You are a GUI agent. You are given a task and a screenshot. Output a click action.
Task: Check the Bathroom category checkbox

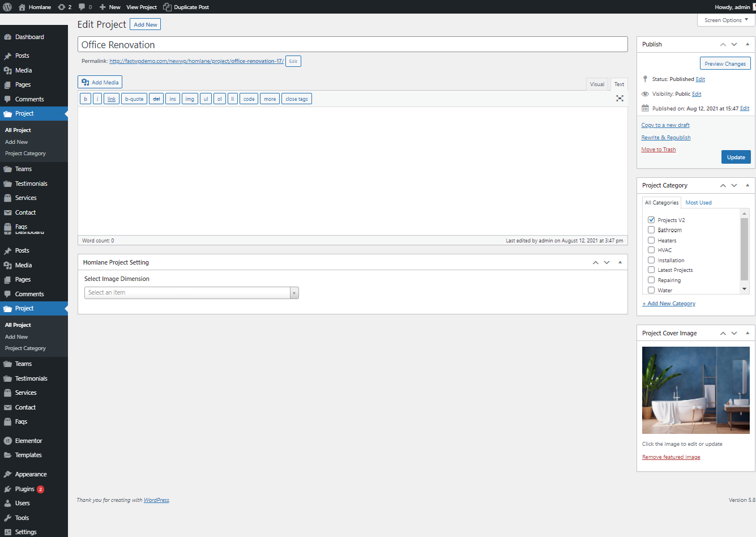pyautogui.click(x=651, y=230)
